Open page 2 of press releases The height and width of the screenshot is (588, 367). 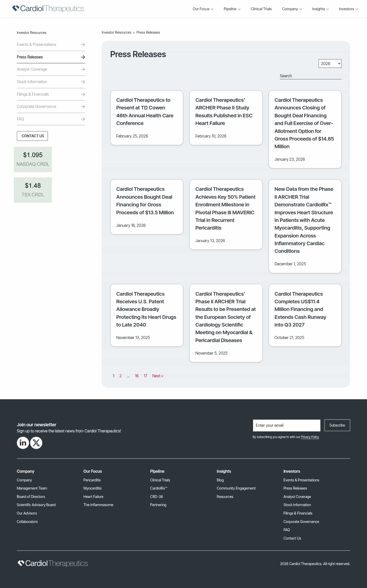pos(120,376)
